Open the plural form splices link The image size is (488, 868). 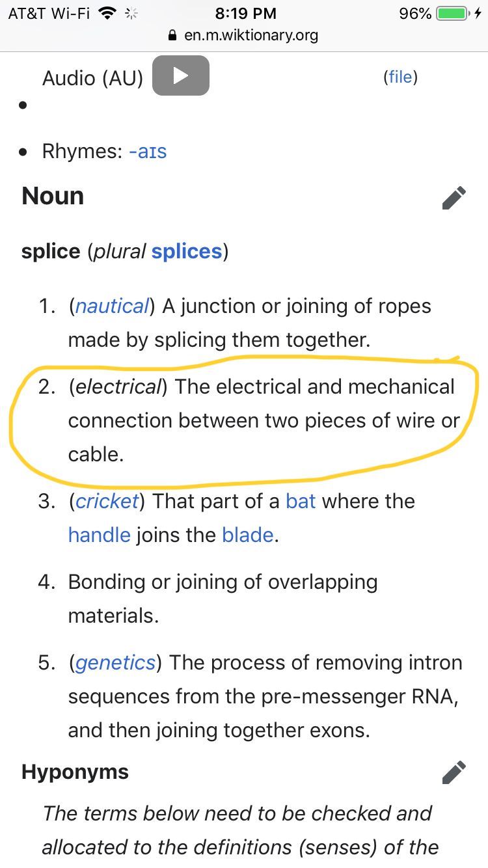point(187,252)
